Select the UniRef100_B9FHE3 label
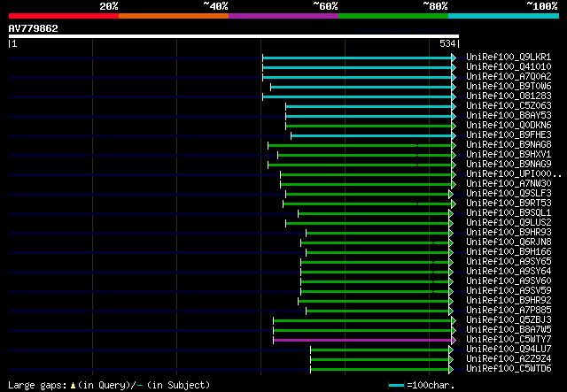The width and height of the screenshot is (567, 392). point(509,135)
